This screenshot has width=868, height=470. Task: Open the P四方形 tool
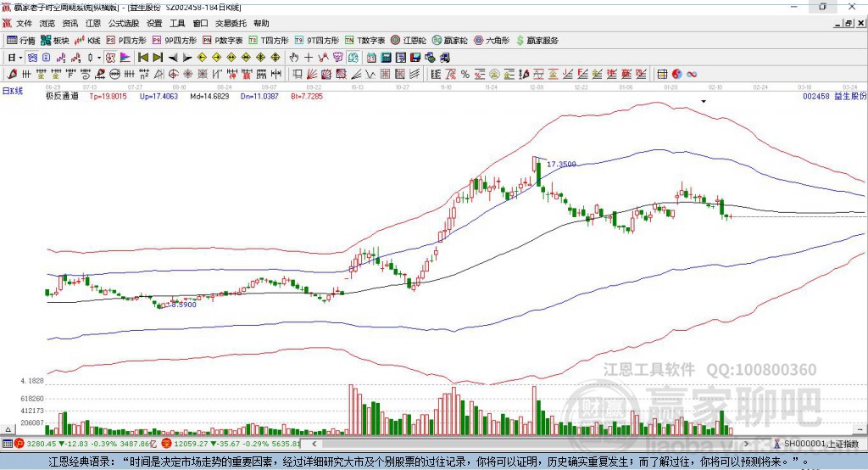coord(126,41)
